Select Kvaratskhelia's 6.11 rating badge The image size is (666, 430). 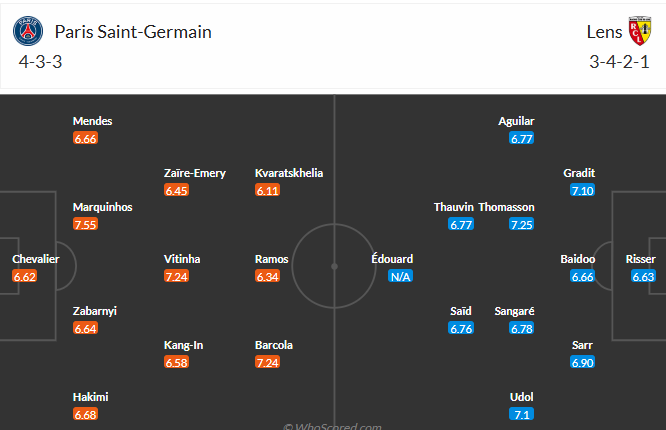(x=268, y=190)
